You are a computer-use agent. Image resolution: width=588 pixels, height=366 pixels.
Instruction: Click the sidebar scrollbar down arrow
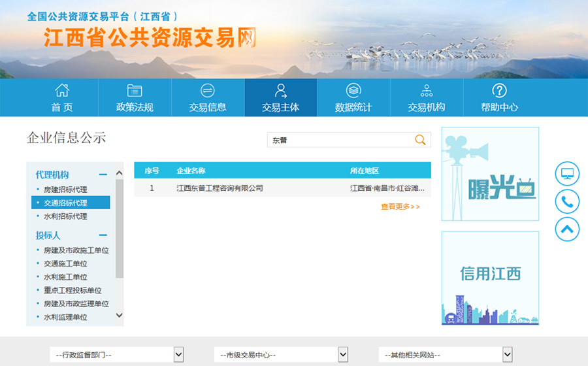(x=119, y=315)
